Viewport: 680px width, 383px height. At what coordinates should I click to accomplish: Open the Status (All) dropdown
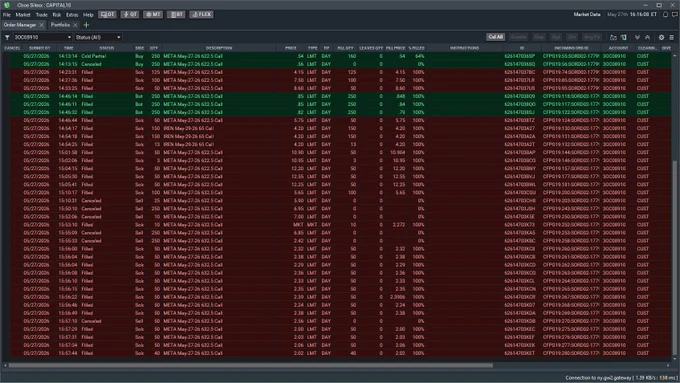[x=98, y=37]
